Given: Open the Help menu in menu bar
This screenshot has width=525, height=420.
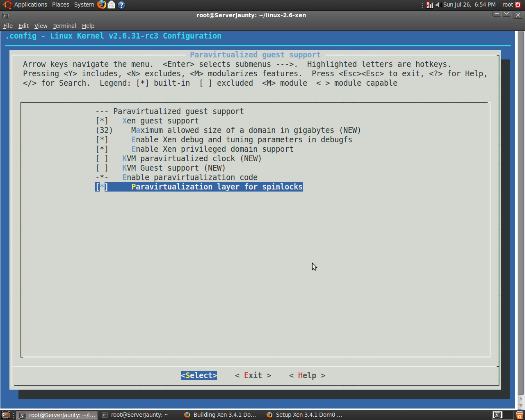Looking at the screenshot, I should [88, 26].
